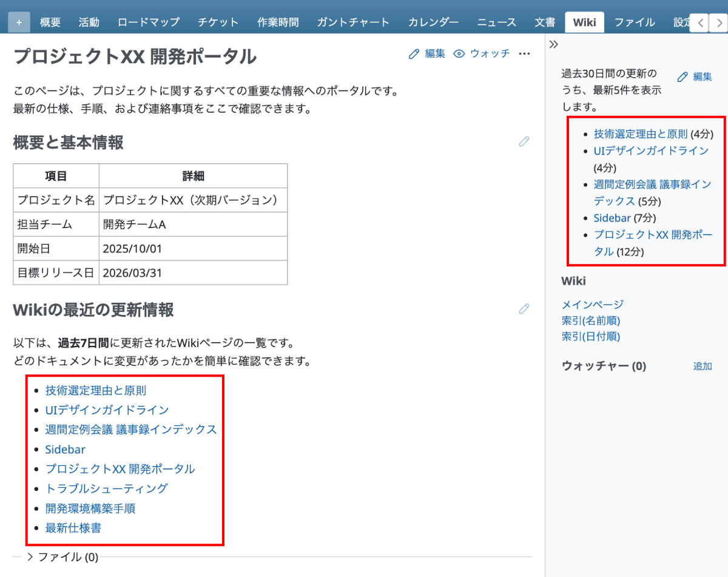728x577 pixels.
Task: Click 編集 to edit the wiki page
Action: 428,53
